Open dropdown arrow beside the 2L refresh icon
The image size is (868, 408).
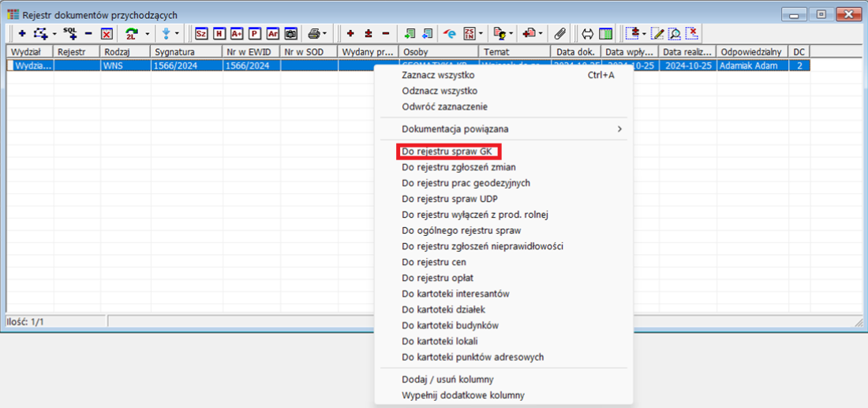click(x=147, y=34)
